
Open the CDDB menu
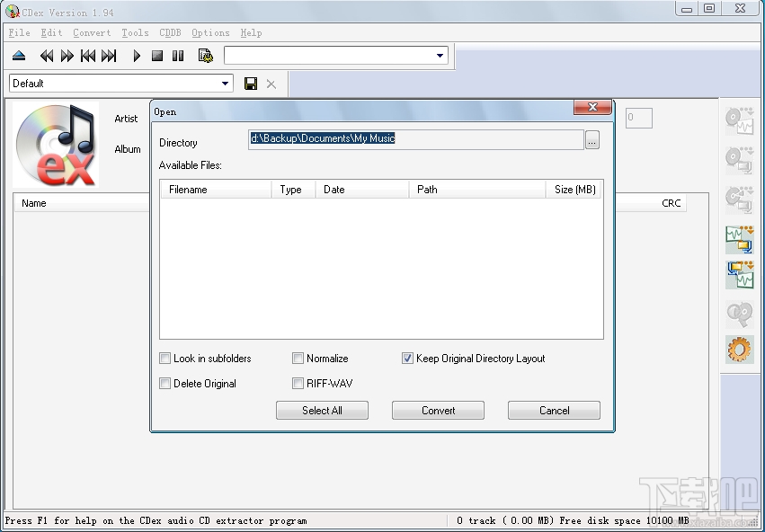170,32
